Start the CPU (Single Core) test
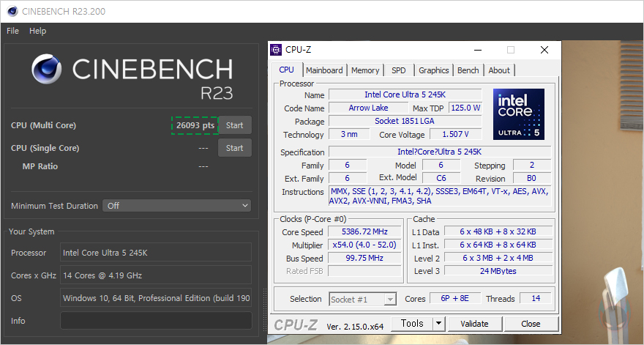The image size is (644, 345). (x=234, y=148)
